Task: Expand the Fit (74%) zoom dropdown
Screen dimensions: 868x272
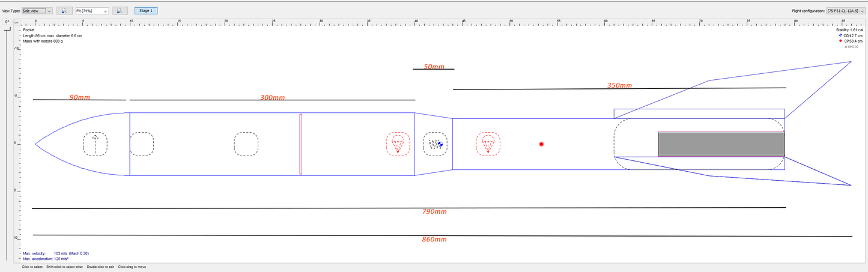Action: (x=92, y=11)
